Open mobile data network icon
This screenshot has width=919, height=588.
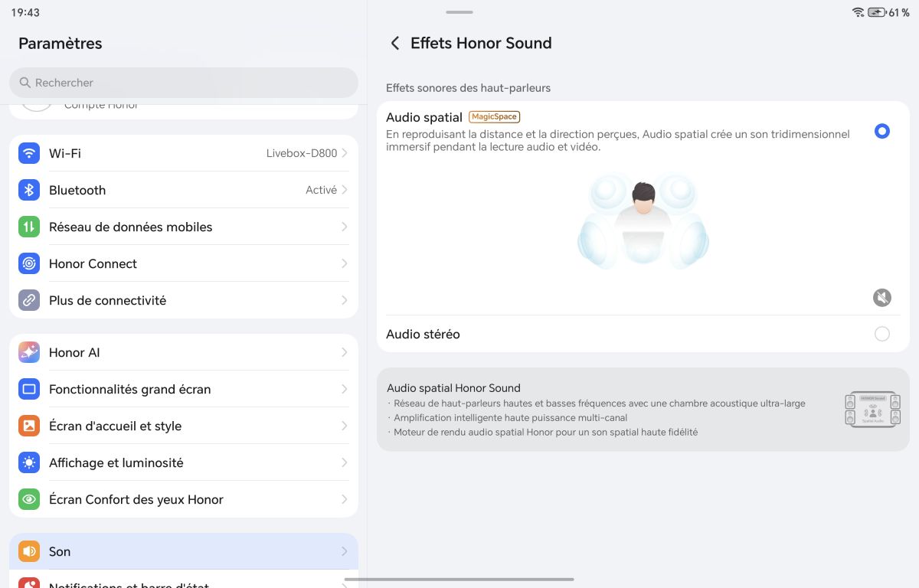point(29,227)
